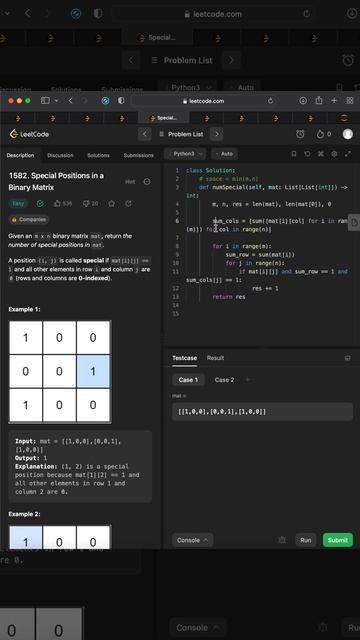Expand the Console in the background window
The width and height of the screenshot is (360, 640).
pos(197,627)
